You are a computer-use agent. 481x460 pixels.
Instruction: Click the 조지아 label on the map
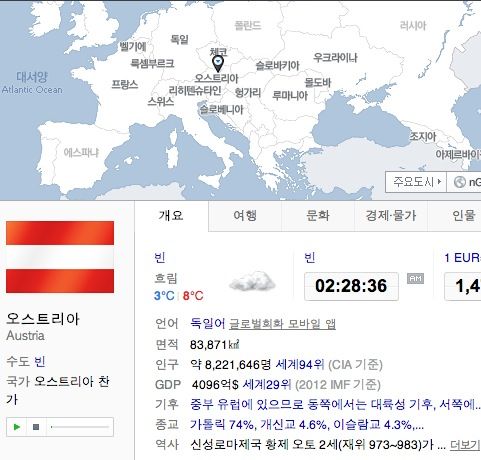tap(423, 136)
